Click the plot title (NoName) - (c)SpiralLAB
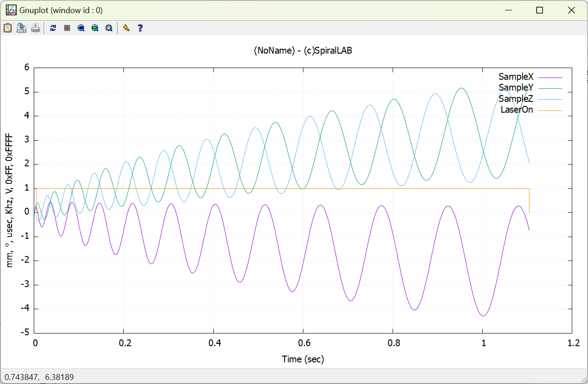This screenshot has width=588, height=384. 303,51
